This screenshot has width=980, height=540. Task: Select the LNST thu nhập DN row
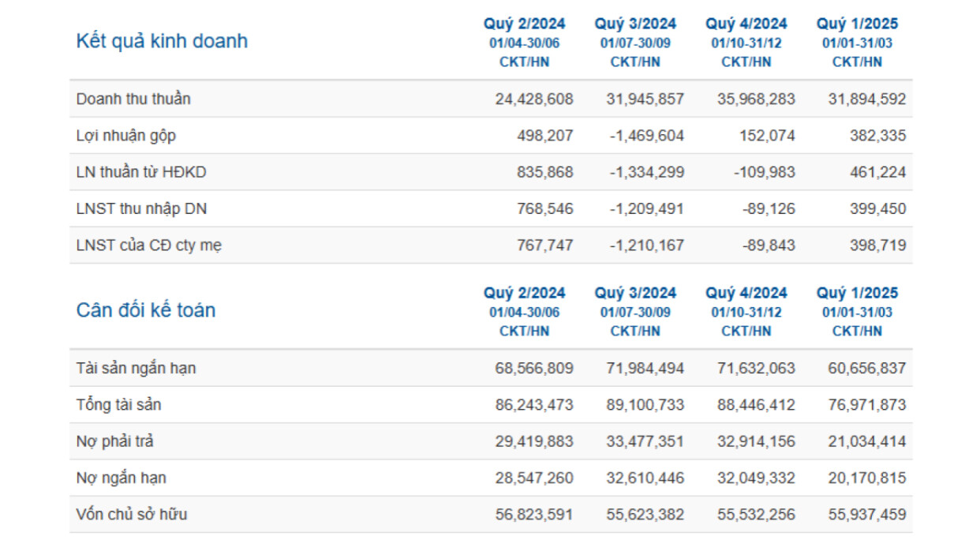click(142, 209)
